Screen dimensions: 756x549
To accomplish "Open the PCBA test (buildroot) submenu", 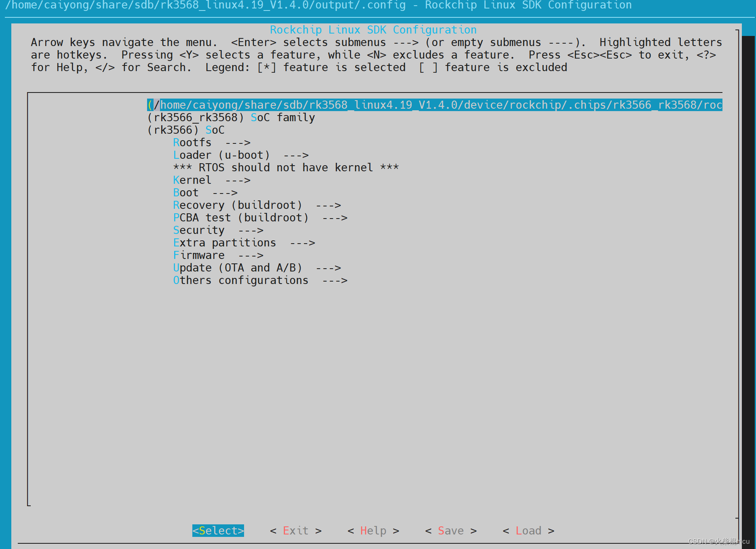I will 241,217.
